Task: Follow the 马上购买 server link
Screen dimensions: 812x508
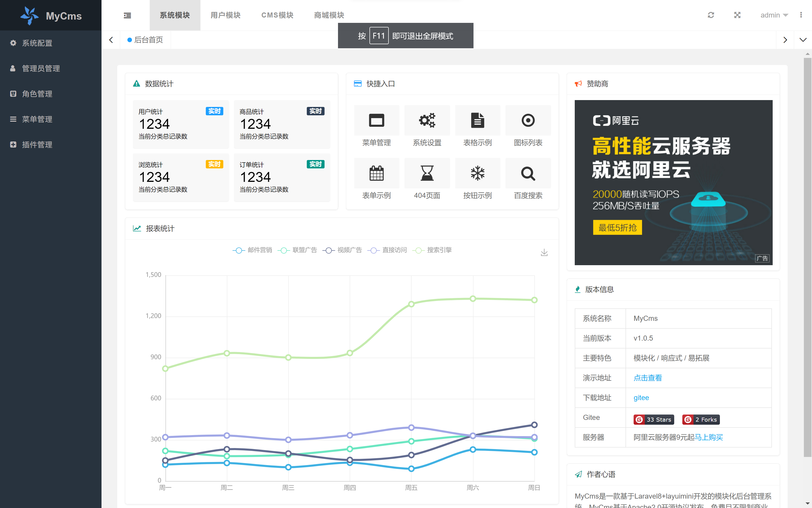Action: click(x=709, y=437)
